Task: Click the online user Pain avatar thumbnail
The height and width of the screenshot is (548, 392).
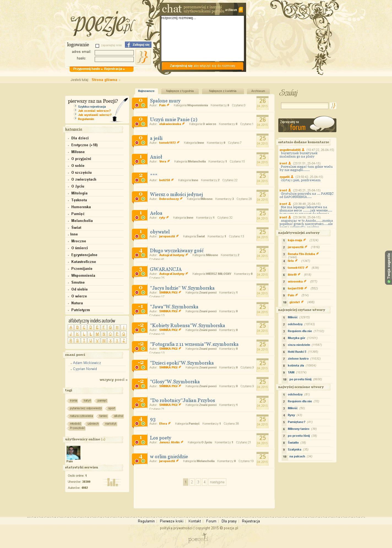Action: (x=73, y=453)
